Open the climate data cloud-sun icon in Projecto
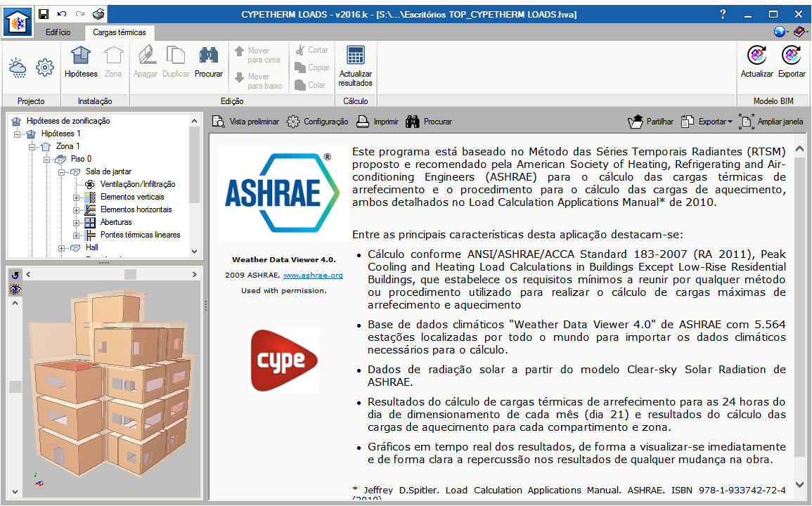 [18, 67]
